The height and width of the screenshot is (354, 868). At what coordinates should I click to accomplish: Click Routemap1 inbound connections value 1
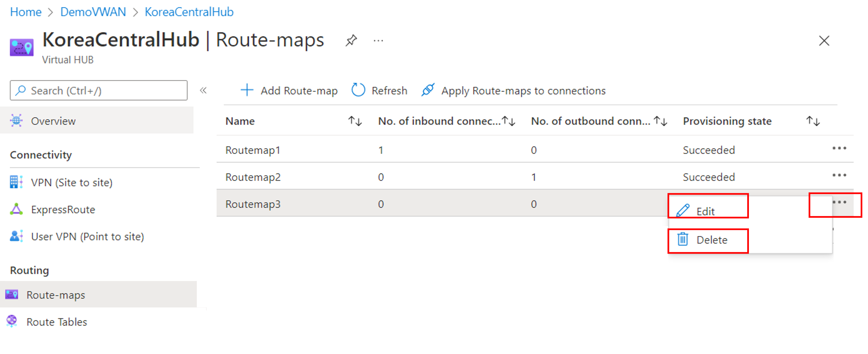click(x=381, y=150)
